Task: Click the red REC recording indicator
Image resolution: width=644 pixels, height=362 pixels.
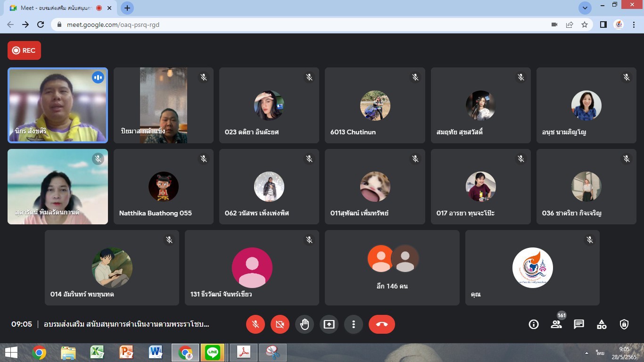Action: point(24,50)
